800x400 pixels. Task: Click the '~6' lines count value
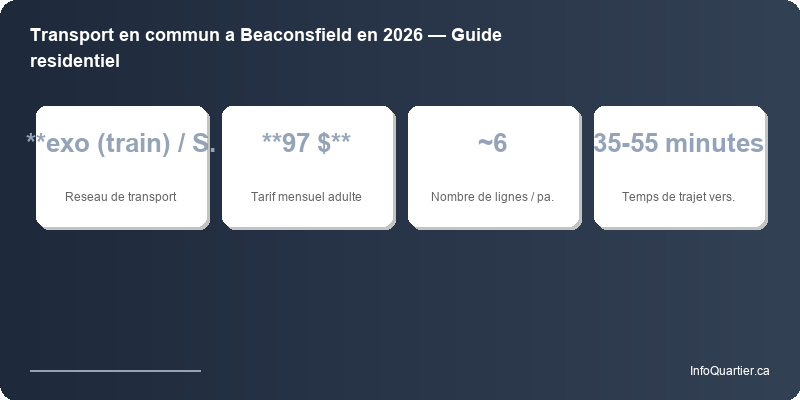[492, 144]
